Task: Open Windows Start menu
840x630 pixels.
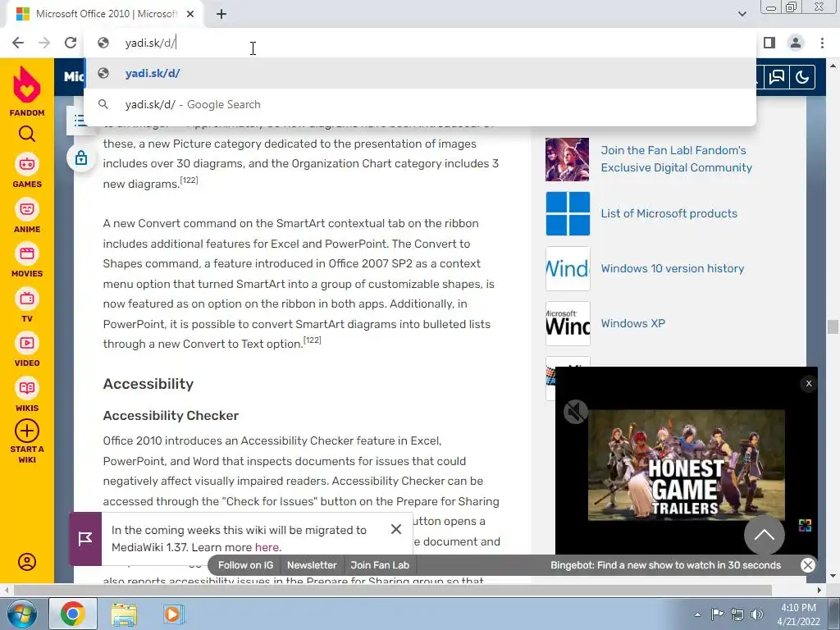Action: pos(22,614)
